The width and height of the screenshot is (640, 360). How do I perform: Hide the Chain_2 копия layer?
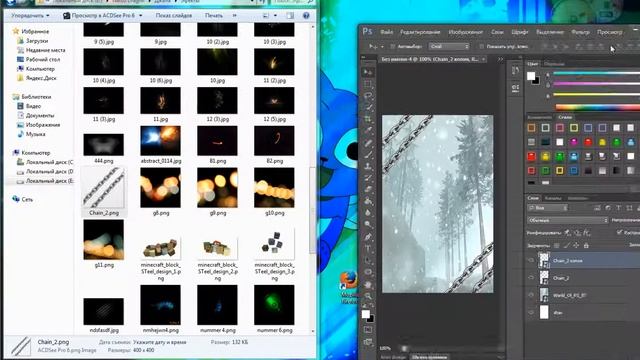pos(531,260)
